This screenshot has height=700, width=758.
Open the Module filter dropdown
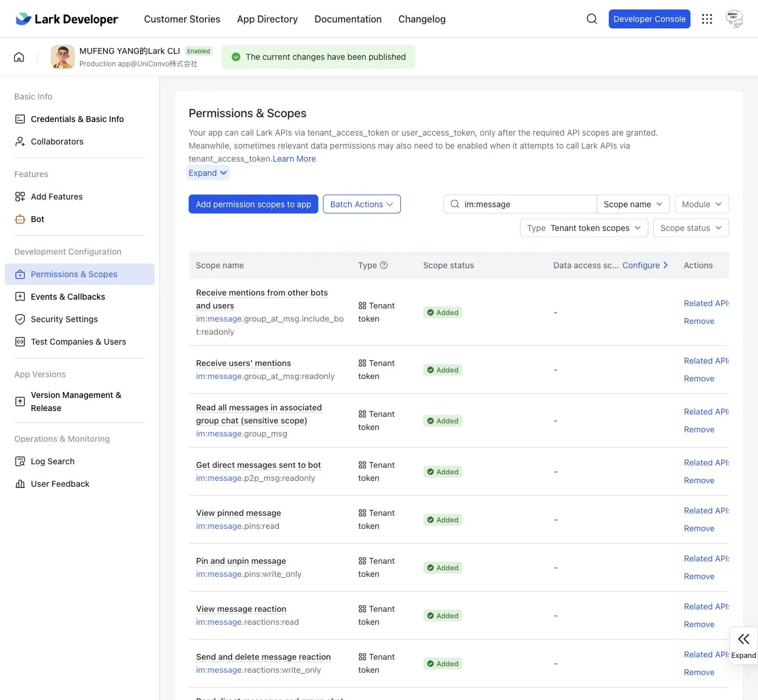pos(702,204)
